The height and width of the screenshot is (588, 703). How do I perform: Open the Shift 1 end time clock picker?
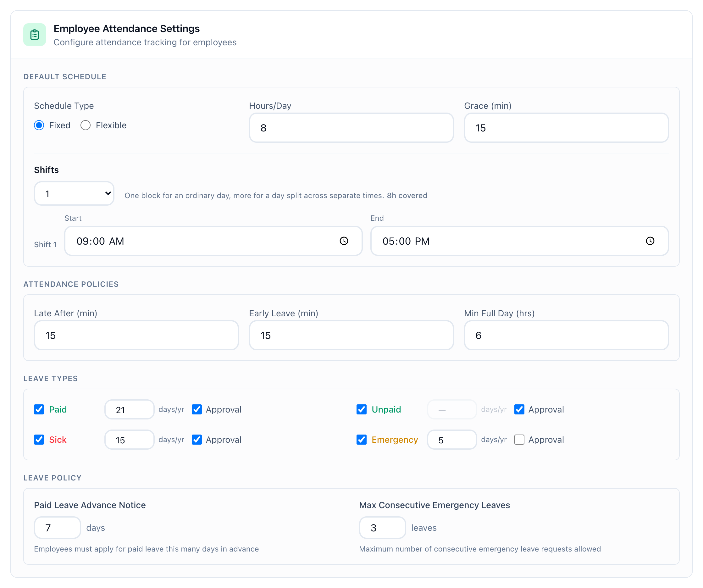pyautogui.click(x=650, y=241)
